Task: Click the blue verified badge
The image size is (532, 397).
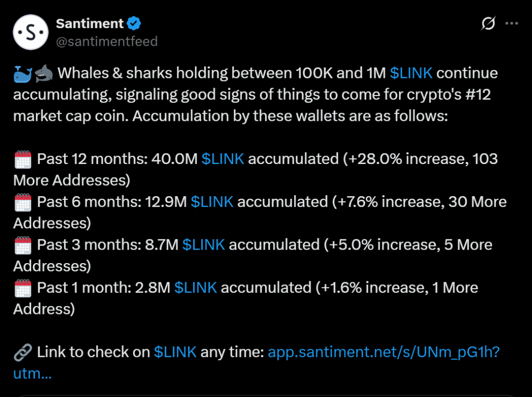Action: click(134, 23)
